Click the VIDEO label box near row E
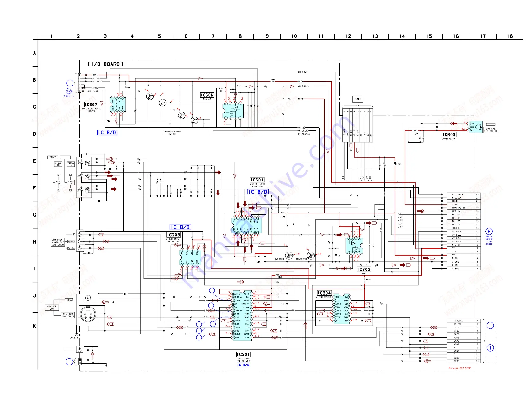 53,157
